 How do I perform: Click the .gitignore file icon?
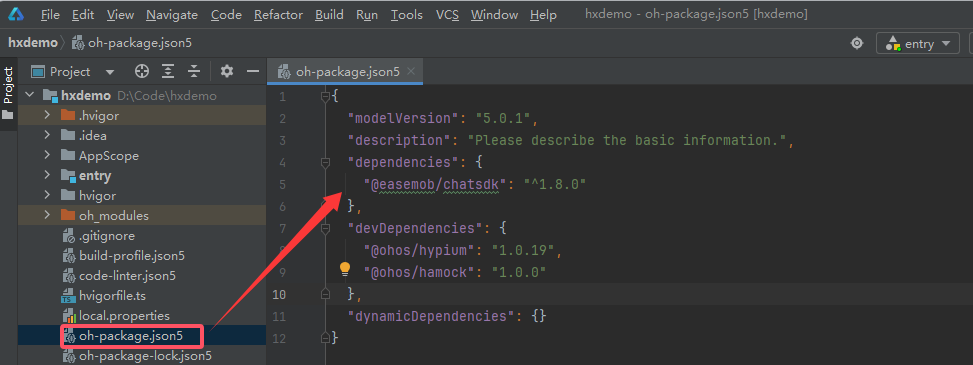point(69,237)
